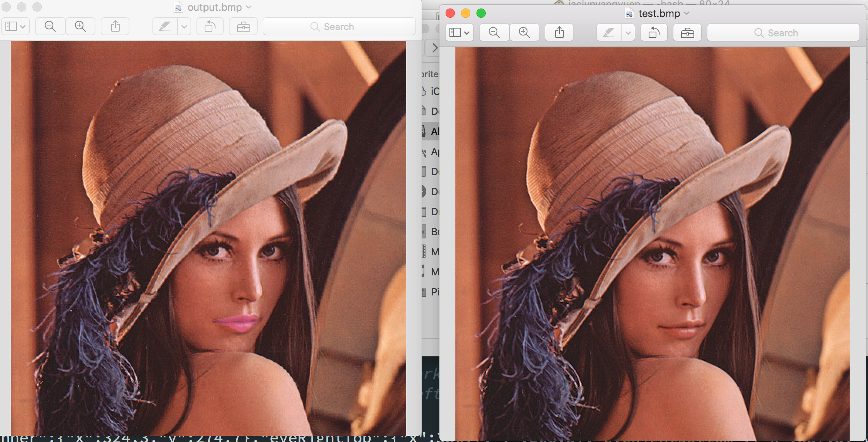Screen dimensions: 868x442
Task: Zoom in on output.bmp image
Action: click(80, 26)
